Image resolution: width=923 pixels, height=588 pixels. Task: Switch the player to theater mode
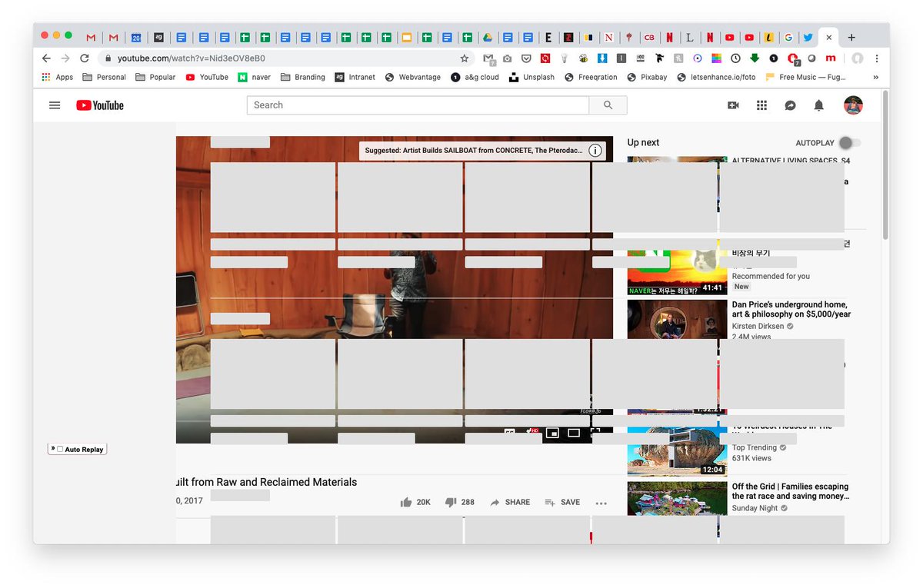pyautogui.click(x=574, y=434)
